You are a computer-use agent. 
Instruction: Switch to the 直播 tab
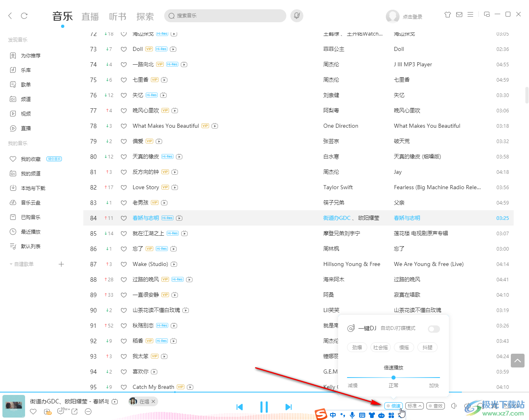point(90,17)
